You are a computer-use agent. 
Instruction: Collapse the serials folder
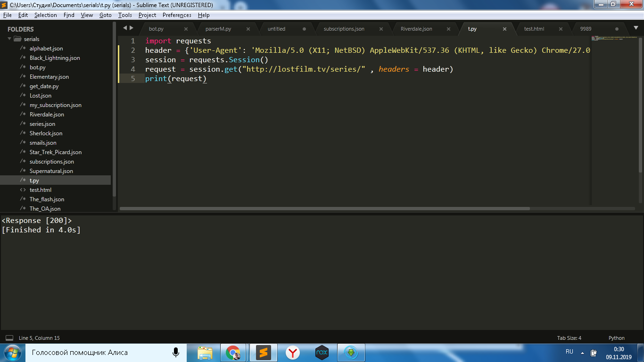(x=9, y=39)
